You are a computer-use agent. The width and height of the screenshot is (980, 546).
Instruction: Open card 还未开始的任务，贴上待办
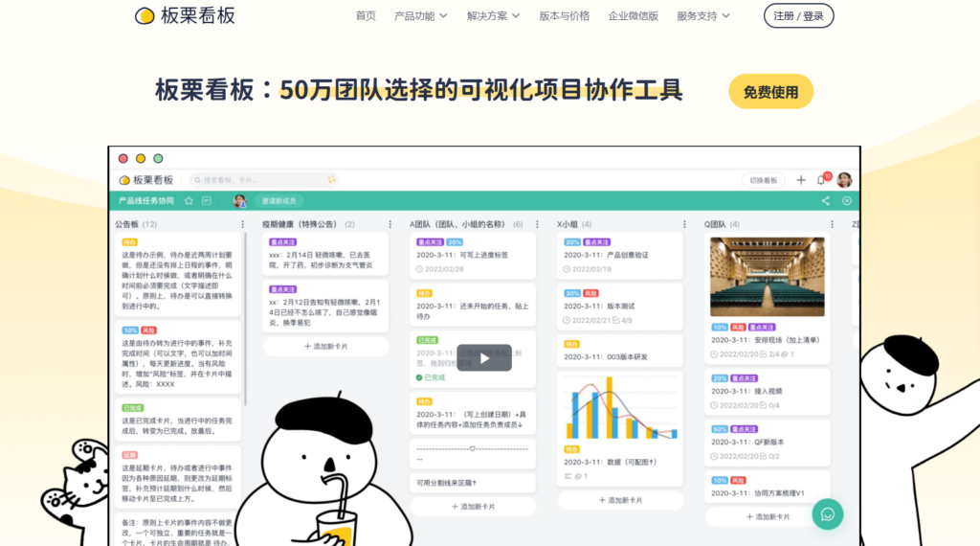click(473, 306)
